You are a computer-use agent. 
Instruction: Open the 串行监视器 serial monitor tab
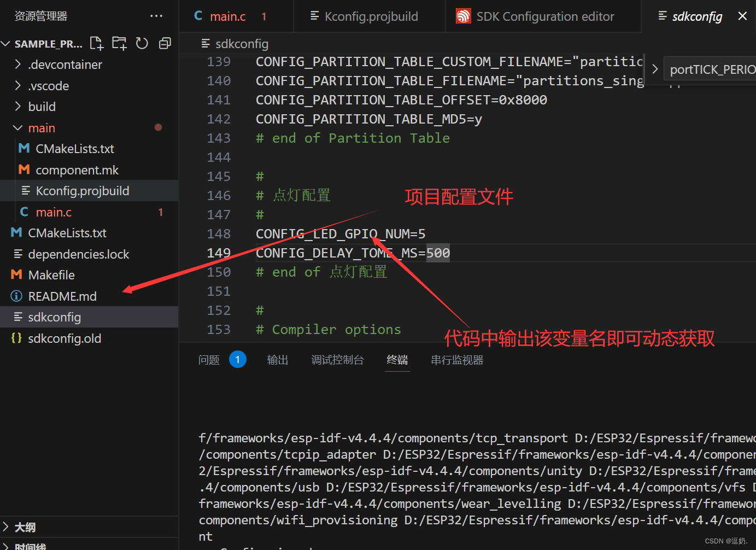(457, 360)
